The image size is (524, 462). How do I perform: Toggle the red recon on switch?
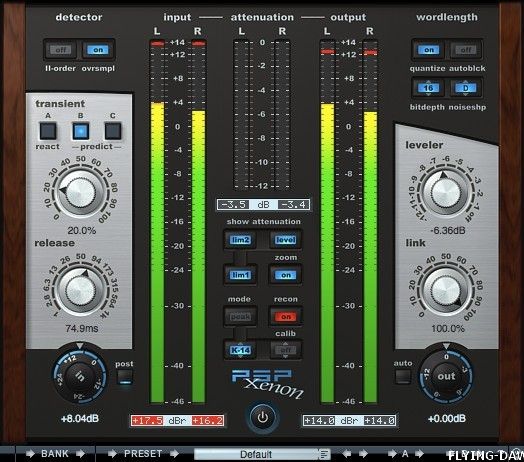pyautogui.click(x=286, y=316)
